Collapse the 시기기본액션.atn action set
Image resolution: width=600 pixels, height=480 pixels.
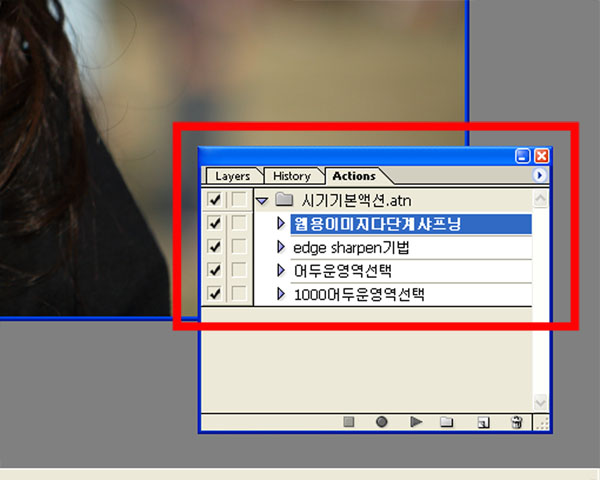pyautogui.click(x=262, y=200)
